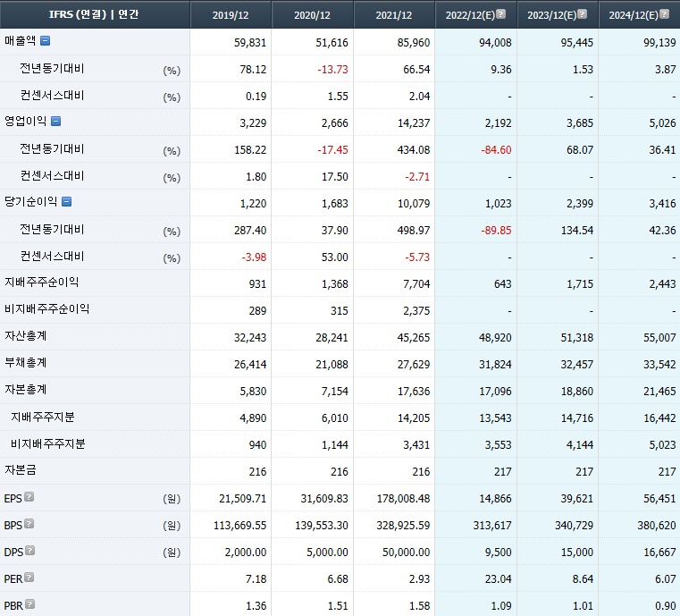Viewport: 680px width, 616px height.
Task: Select 매출액 estimate 99,139
Action: point(659,43)
